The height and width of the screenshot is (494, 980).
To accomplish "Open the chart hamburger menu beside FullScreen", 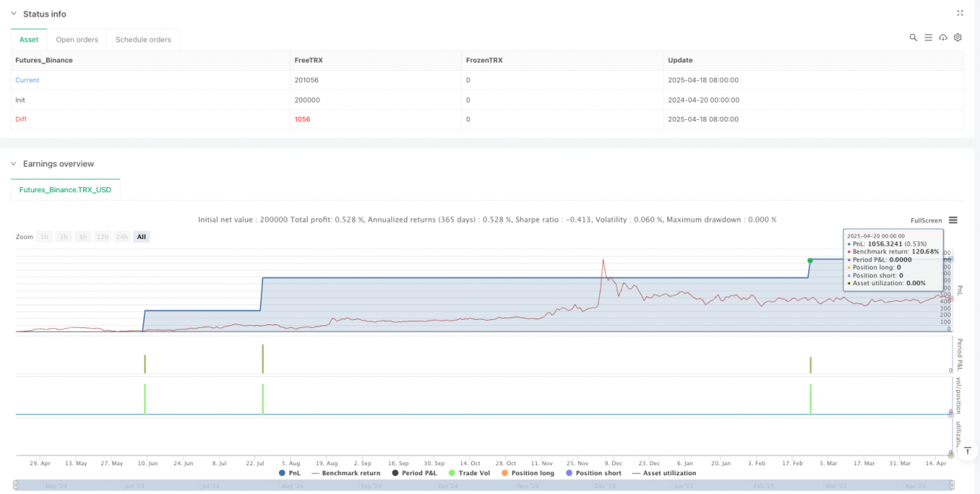I will tap(953, 220).
